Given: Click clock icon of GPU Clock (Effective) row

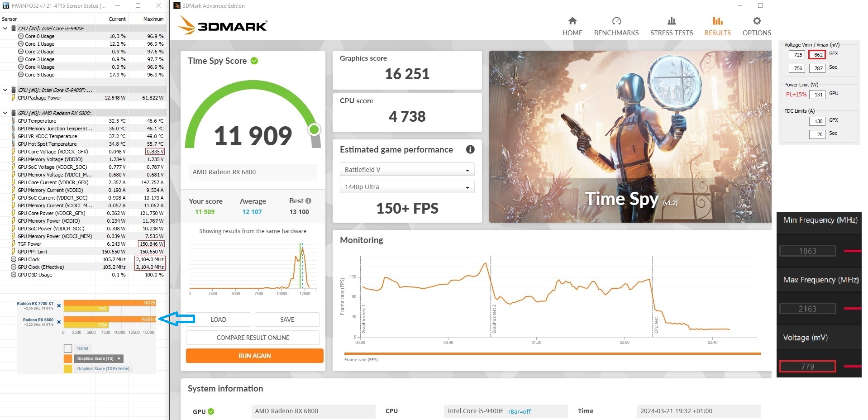Looking at the screenshot, I should click(x=14, y=267).
